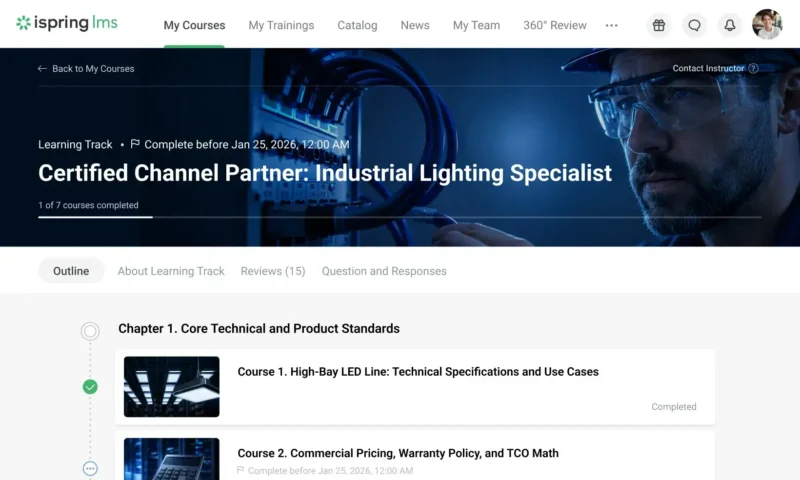Click Course 2 'Complete before Jan 25' deadline text

coord(331,470)
